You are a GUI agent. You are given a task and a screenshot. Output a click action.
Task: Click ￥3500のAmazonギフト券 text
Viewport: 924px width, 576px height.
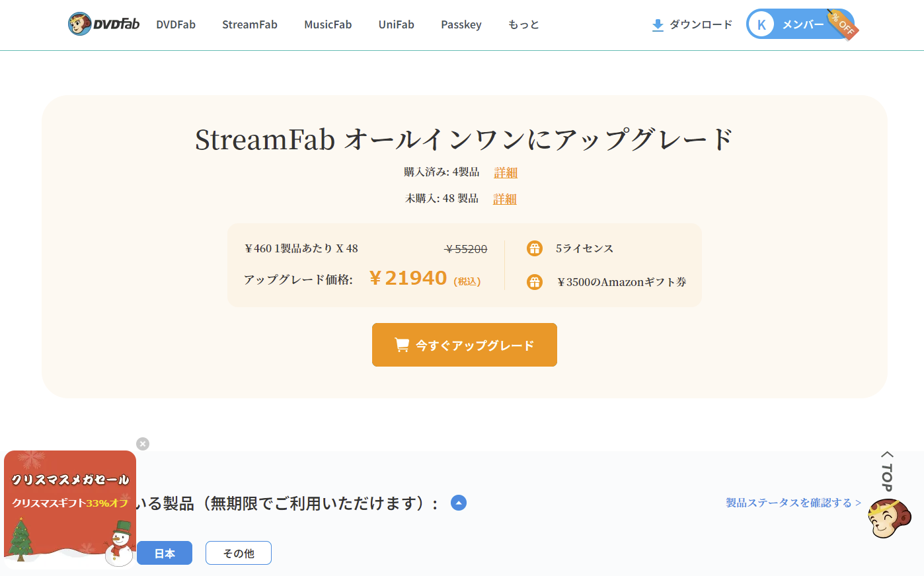[622, 282]
